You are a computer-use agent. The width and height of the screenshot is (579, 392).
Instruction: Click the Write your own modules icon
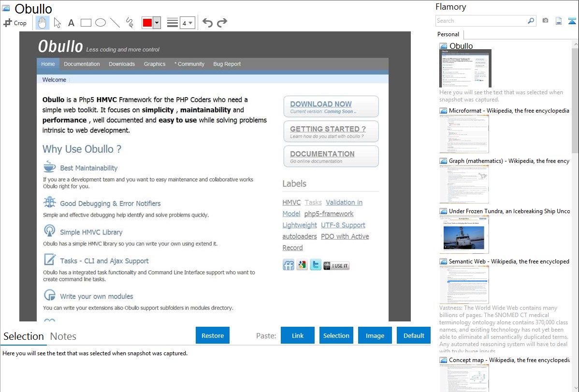tap(49, 295)
